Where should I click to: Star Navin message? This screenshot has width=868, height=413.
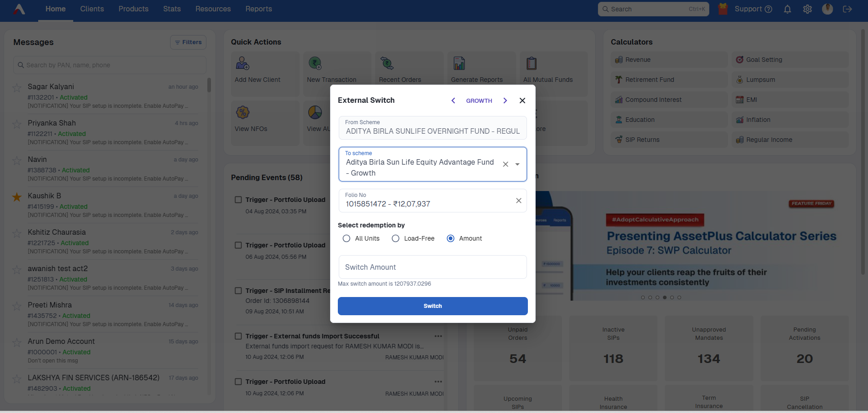click(x=17, y=161)
